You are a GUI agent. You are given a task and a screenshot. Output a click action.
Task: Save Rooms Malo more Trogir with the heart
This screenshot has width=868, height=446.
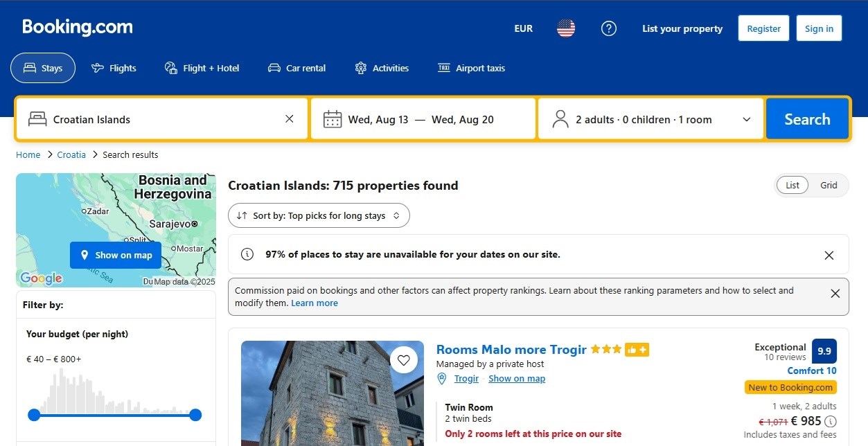pyautogui.click(x=404, y=360)
